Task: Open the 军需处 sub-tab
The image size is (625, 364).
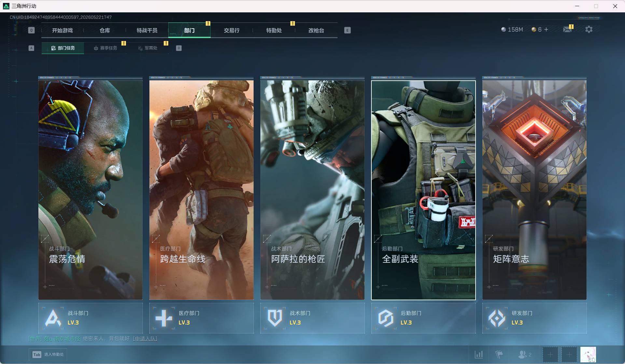Action: pyautogui.click(x=148, y=48)
